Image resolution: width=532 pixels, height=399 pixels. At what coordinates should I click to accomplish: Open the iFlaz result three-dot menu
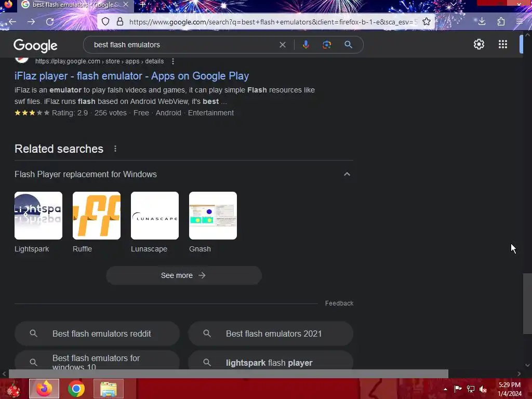tap(172, 61)
